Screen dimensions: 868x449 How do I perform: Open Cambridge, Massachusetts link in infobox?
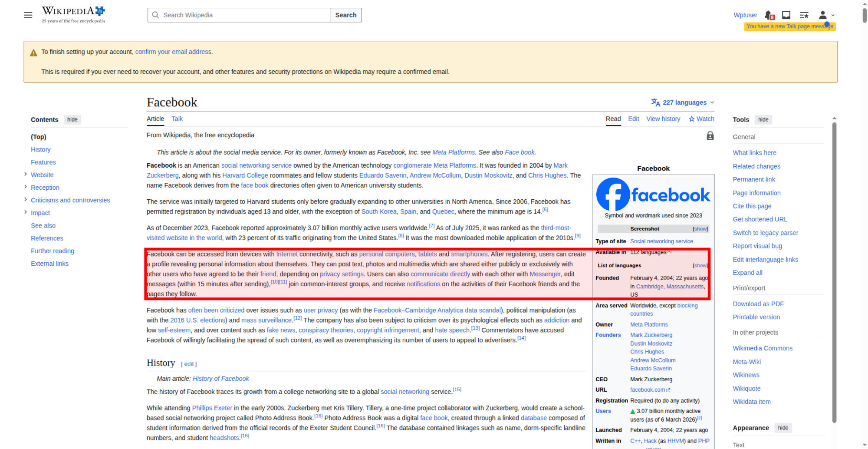(670, 287)
